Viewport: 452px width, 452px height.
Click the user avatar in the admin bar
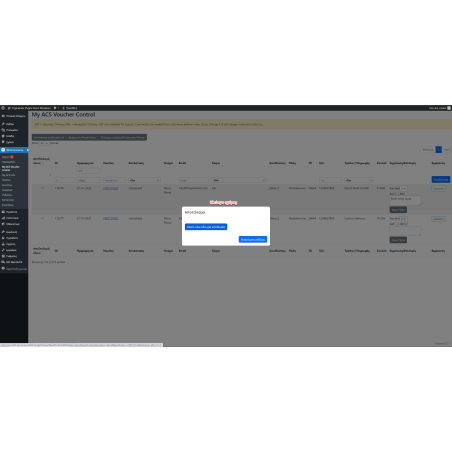(449, 108)
